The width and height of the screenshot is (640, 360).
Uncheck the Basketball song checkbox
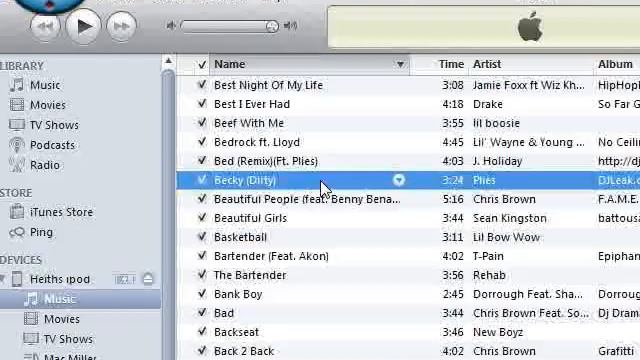pos(202,237)
